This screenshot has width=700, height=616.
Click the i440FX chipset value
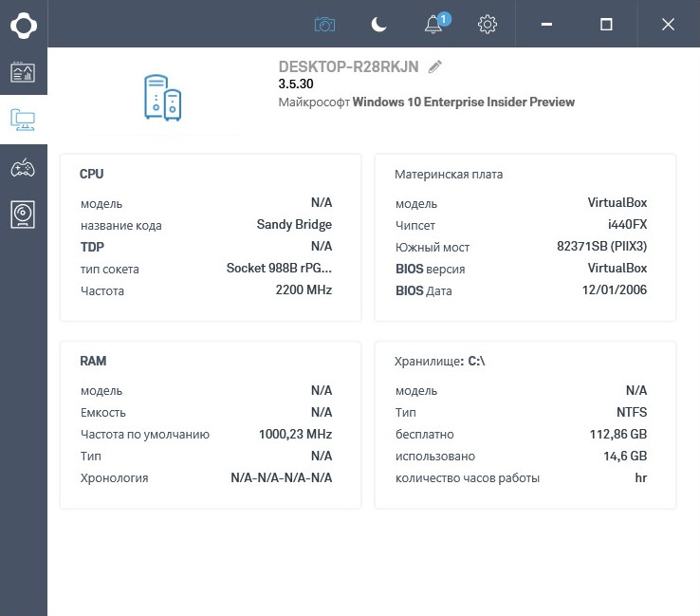click(x=627, y=224)
